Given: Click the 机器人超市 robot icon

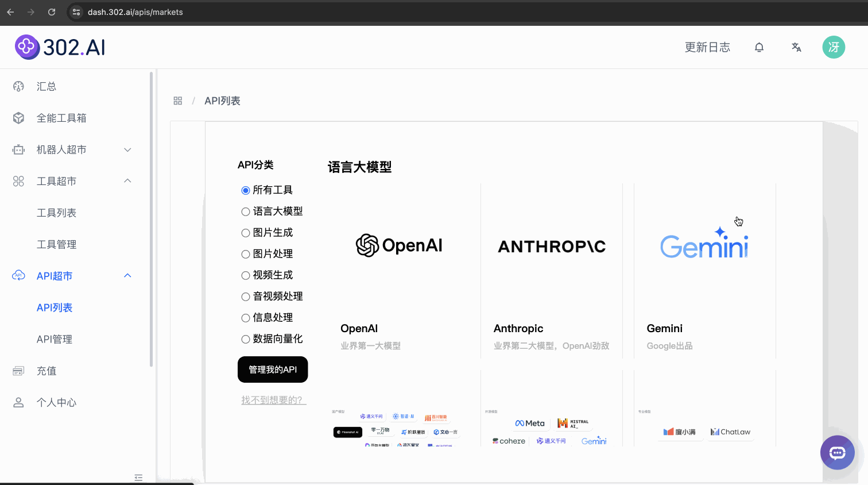Looking at the screenshot, I should pyautogui.click(x=18, y=149).
